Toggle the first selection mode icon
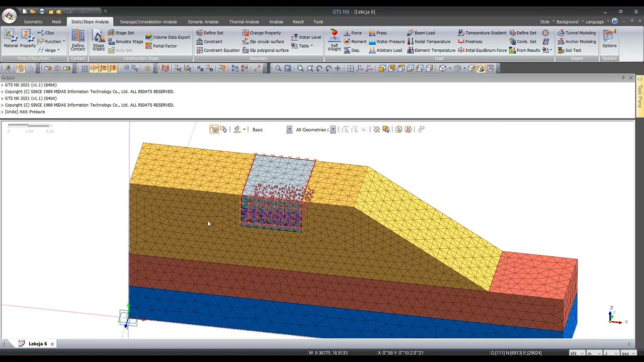Viewport: 644px width, 362px height. tap(214, 130)
